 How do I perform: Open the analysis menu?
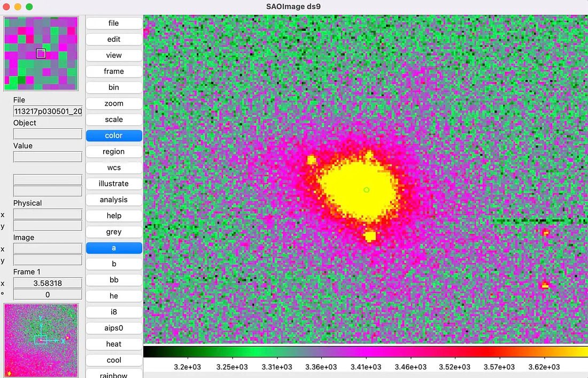pyautogui.click(x=114, y=199)
